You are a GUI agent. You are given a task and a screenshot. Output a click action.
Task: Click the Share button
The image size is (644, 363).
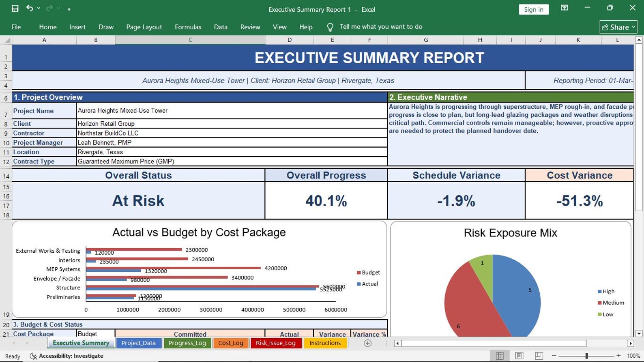coord(618,27)
